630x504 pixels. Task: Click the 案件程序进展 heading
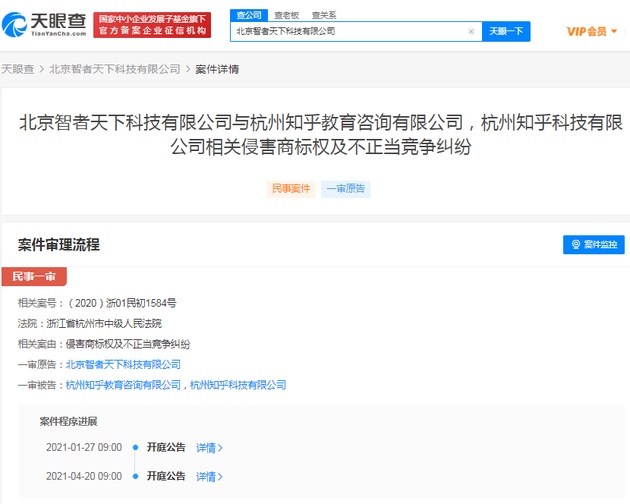coord(68,421)
